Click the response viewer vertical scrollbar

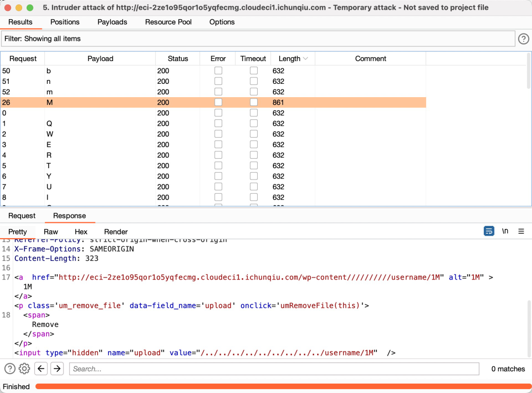pyautogui.click(x=529, y=329)
